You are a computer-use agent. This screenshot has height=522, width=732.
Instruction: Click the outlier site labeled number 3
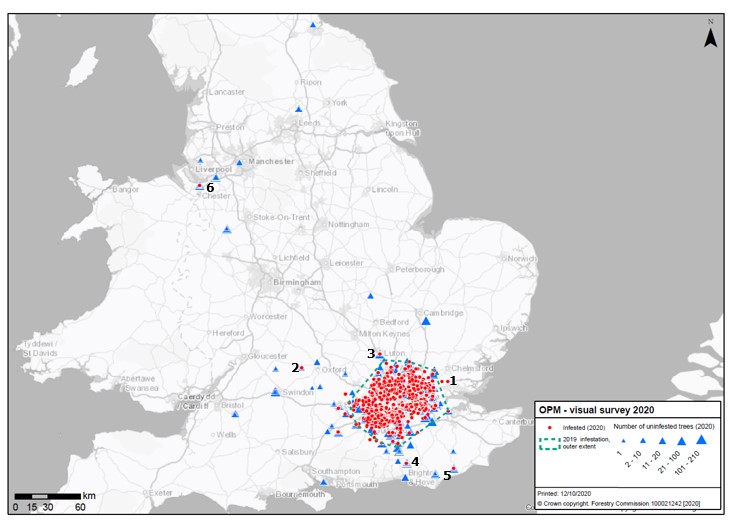(x=379, y=357)
